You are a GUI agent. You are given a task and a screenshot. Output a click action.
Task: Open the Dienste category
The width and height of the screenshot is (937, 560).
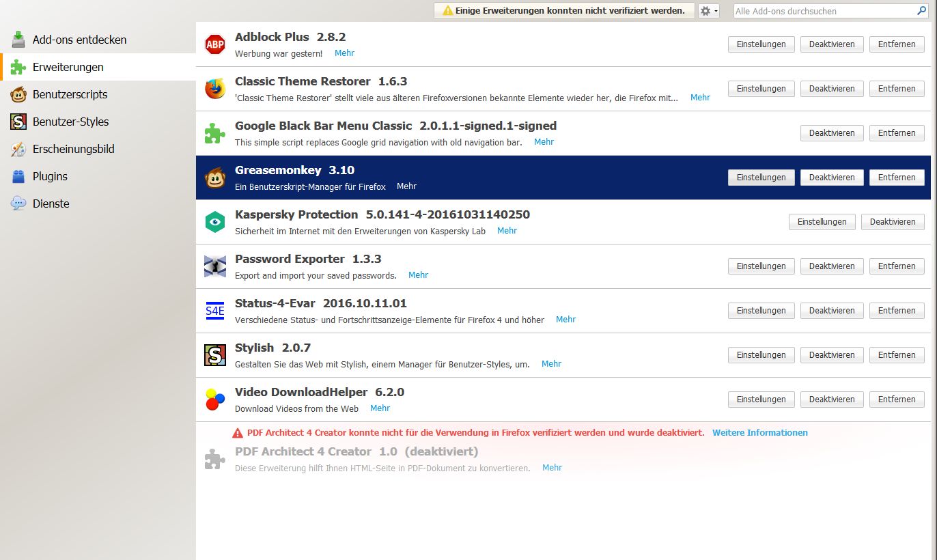[98, 204]
